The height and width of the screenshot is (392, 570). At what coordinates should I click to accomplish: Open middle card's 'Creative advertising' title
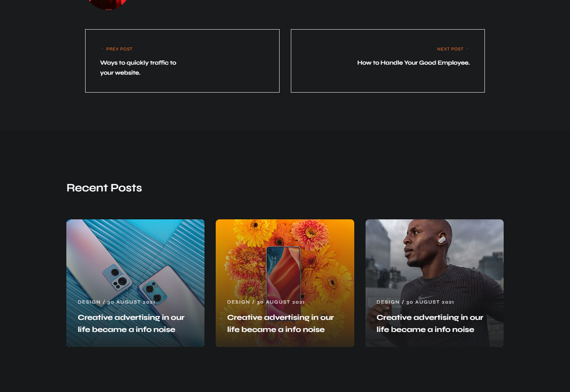[280, 323]
